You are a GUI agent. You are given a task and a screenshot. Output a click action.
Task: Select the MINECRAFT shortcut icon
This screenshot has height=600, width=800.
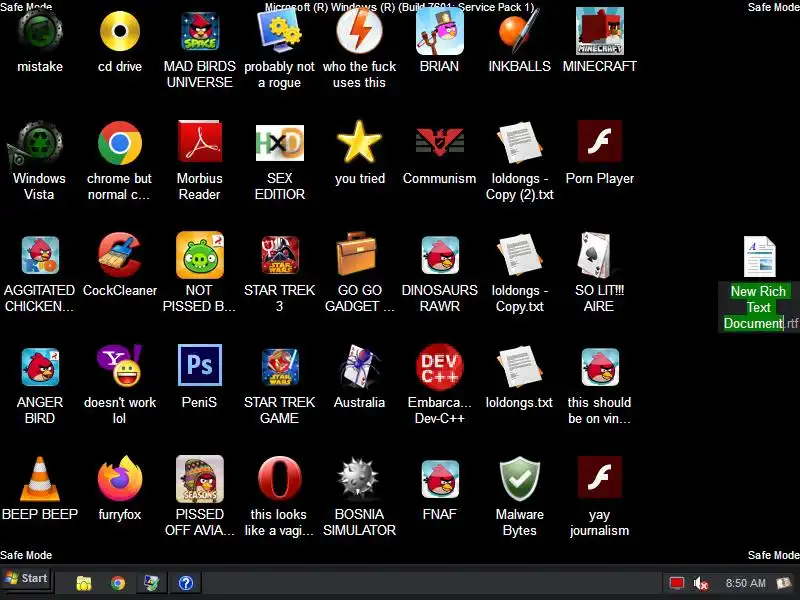[599, 32]
